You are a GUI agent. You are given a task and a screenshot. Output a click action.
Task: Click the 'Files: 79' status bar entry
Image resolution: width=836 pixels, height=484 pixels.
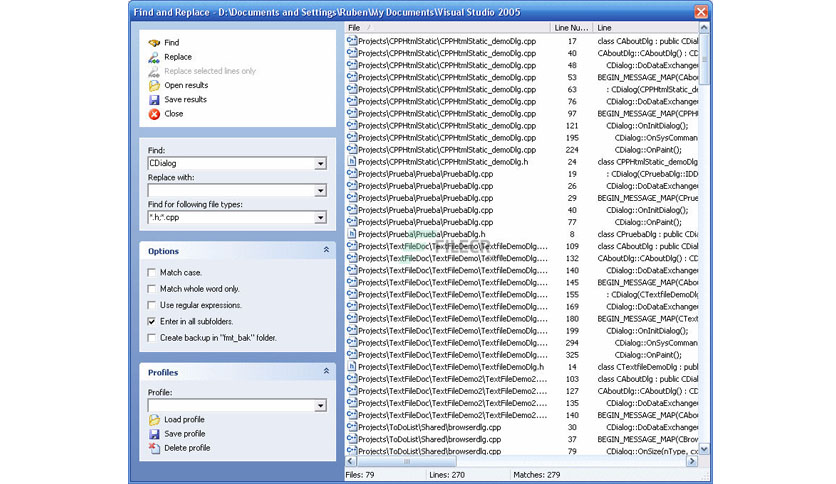coord(360,475)
